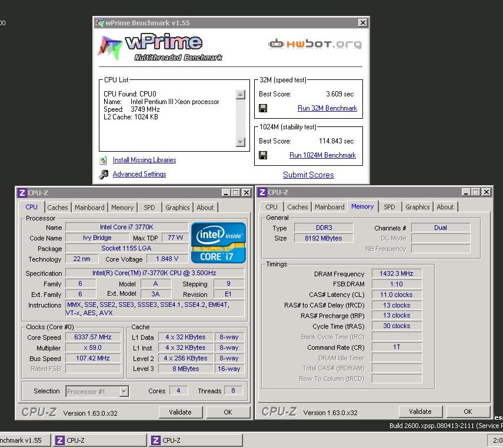The width and height of the screenshot is (503, 448).
Task: Click OK in left CPU-Z window
Action: tap(228, 412)
